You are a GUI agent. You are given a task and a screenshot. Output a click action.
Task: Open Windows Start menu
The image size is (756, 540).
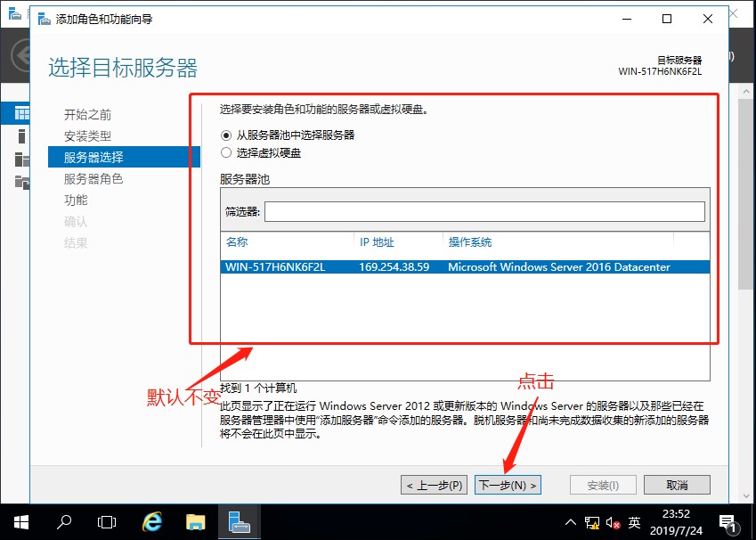21,522
